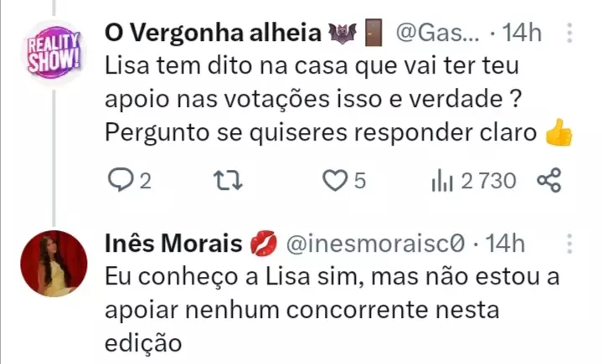The image size is (602, 364).
Task: Open more options for O Vergonha alheia post
Action: tap(570, 33)
